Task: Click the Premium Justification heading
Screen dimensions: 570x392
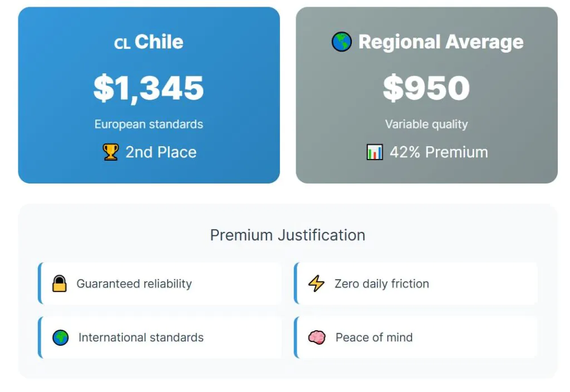Action: (287, 235)
